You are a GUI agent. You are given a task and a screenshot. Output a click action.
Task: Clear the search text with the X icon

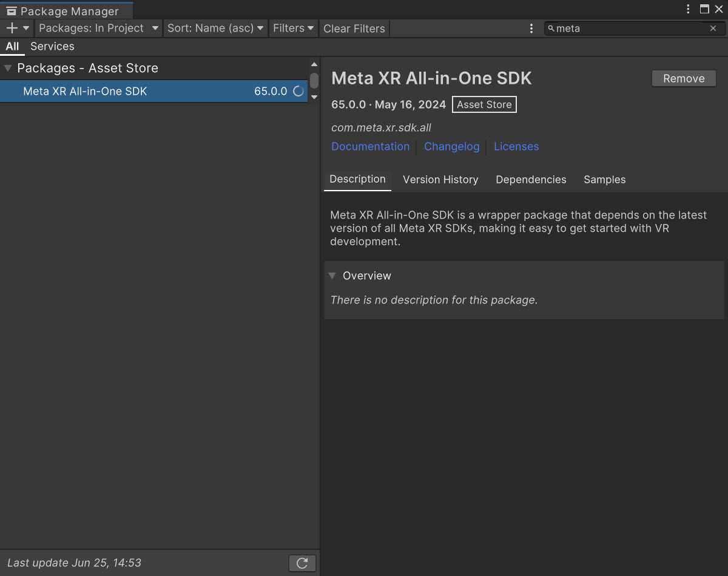713,29
